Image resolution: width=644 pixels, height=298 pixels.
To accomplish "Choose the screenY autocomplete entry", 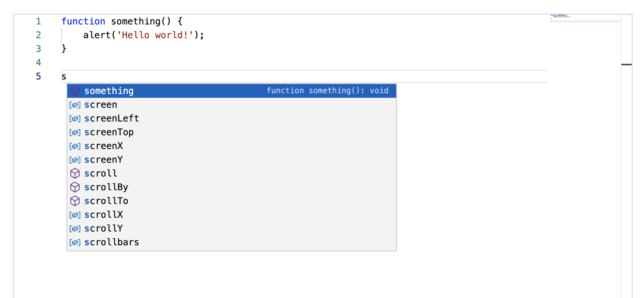I will (104, 160).
